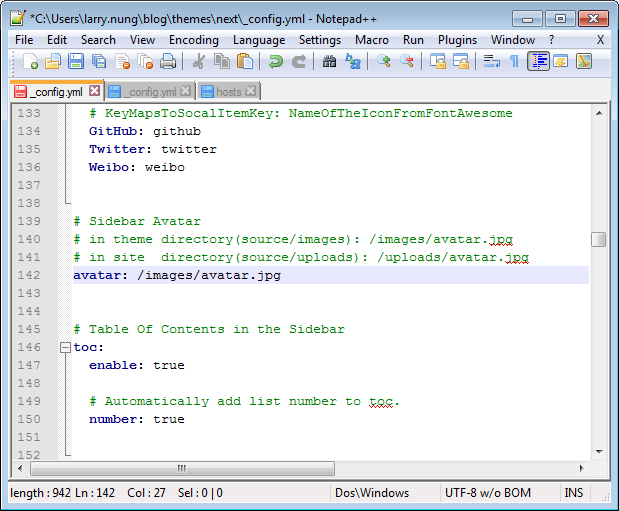Toggle the indent guide toolbar button
The image size is (619, 511).
click(538, 62)
